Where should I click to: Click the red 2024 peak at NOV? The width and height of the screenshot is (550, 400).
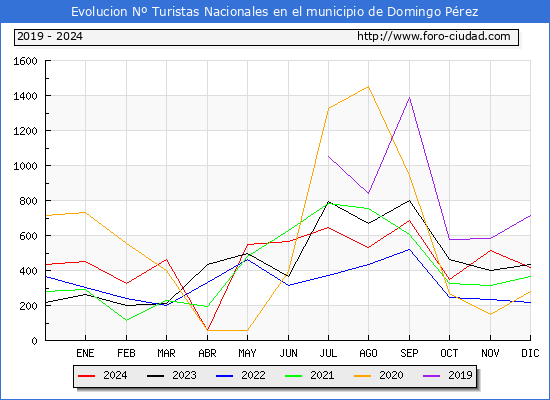490,251
